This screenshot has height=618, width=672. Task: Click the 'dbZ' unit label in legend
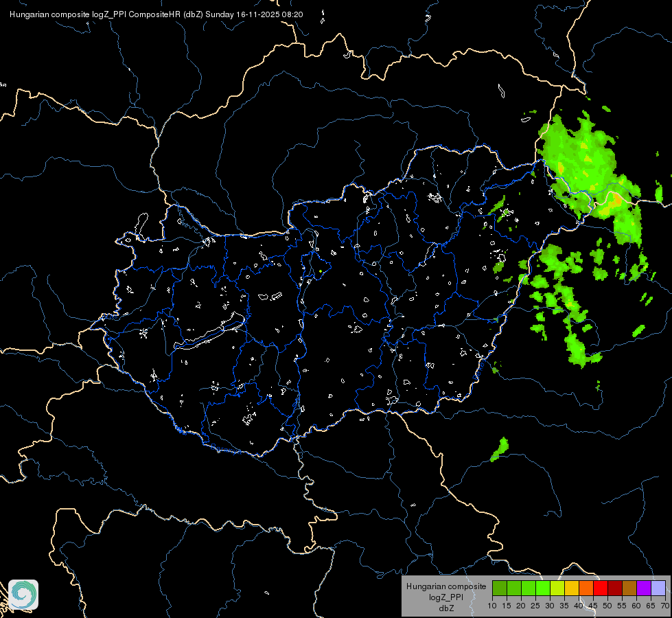tap(446, 608)
